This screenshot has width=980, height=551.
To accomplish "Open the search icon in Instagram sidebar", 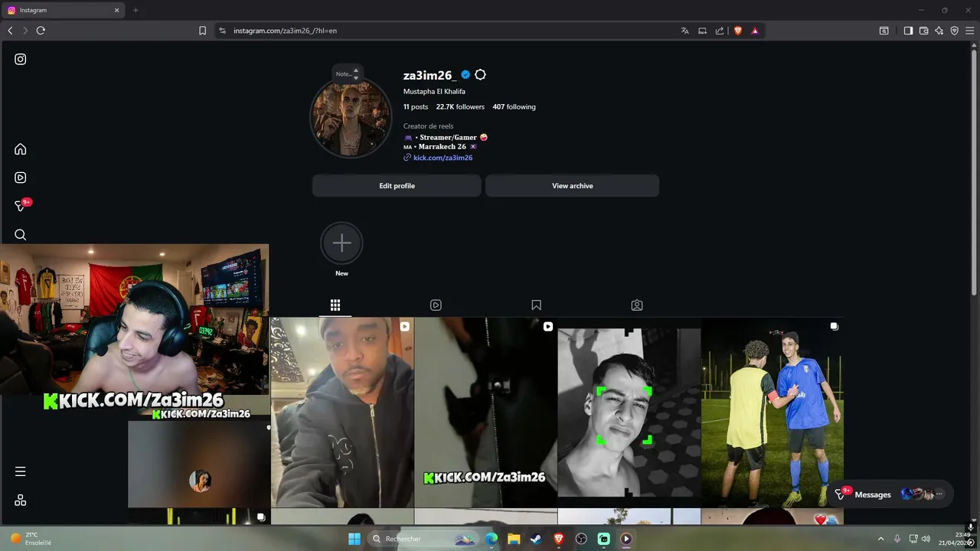I will click(x=21, y=235).
